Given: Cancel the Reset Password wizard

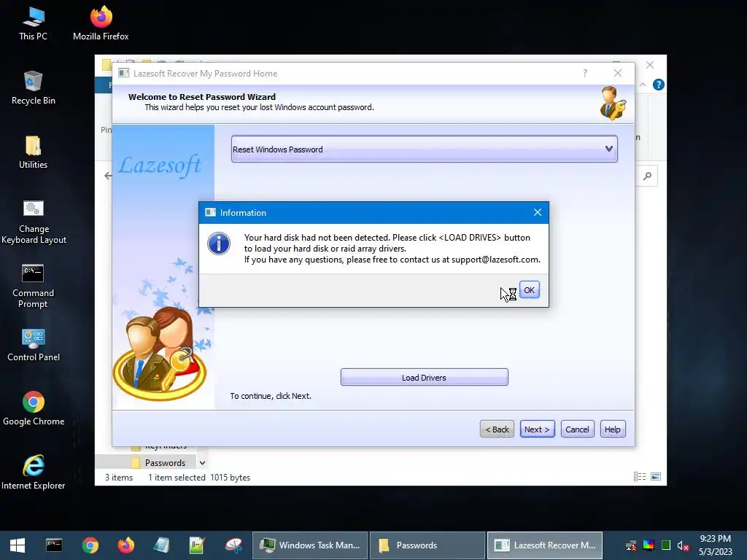Looking at the screenshot, I should coord(577,429).
